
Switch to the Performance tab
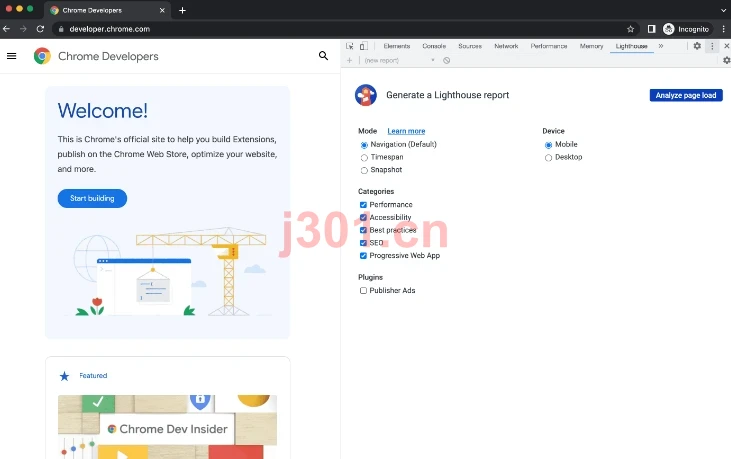[549, 46]
